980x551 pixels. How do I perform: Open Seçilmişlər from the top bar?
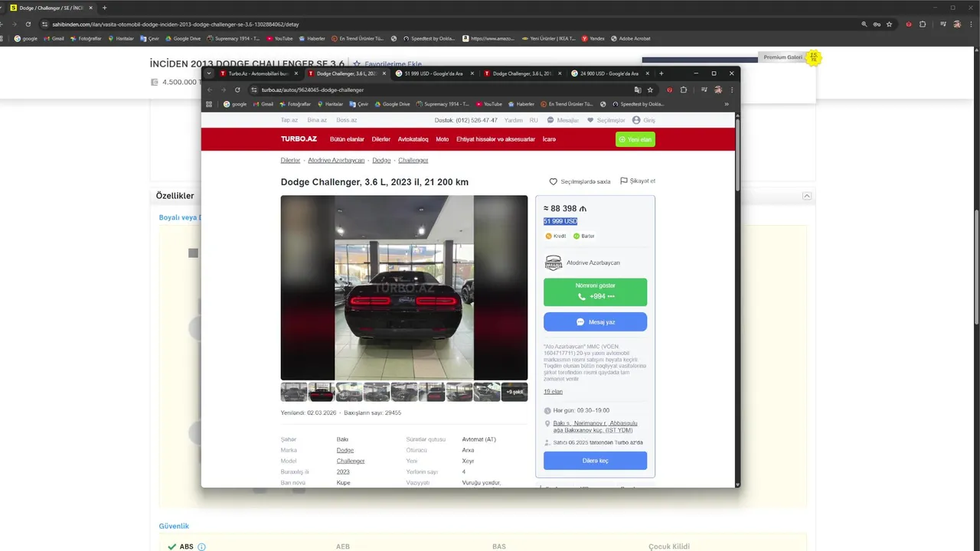click(x=606, y=120)
